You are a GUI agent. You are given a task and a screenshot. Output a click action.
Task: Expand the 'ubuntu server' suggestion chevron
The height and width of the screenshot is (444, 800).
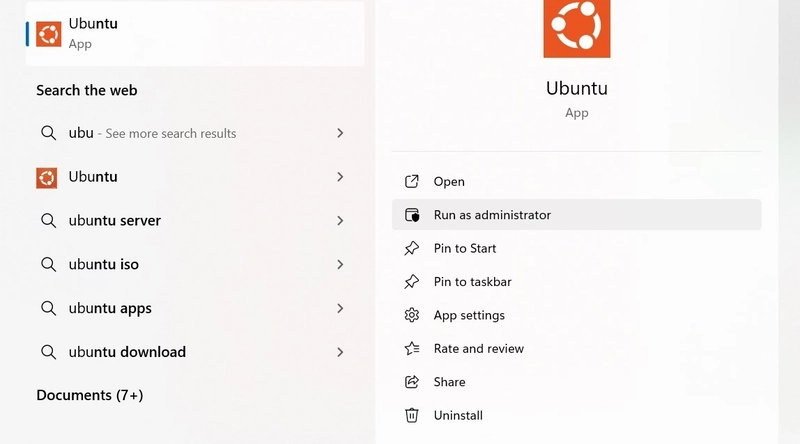coord(340,220)
